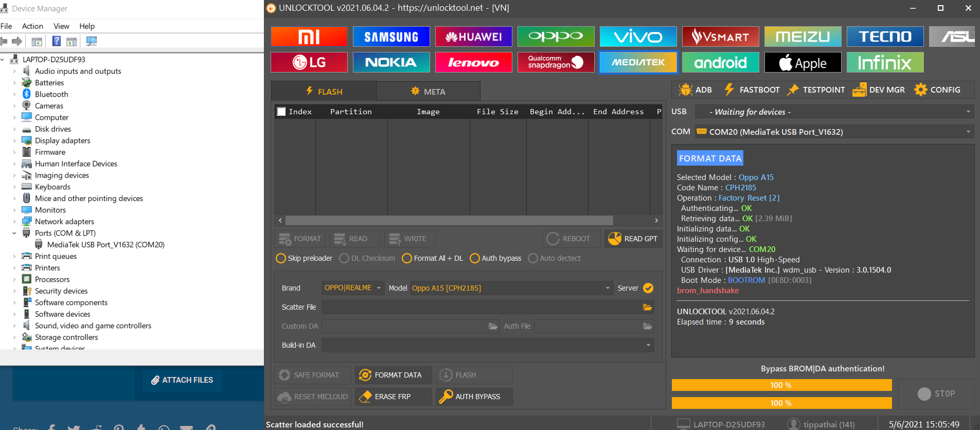Select the Vivo brand logo

click(638, 37)
